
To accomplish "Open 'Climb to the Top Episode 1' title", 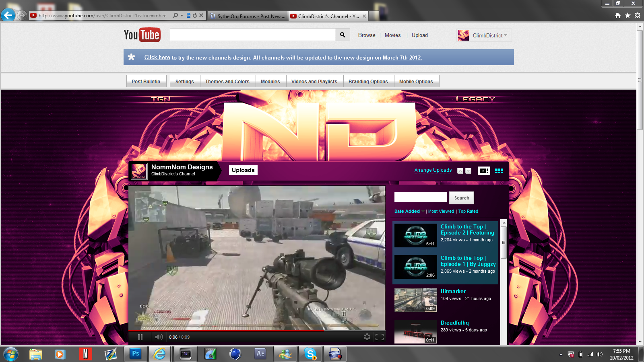I will click(468, 261).
